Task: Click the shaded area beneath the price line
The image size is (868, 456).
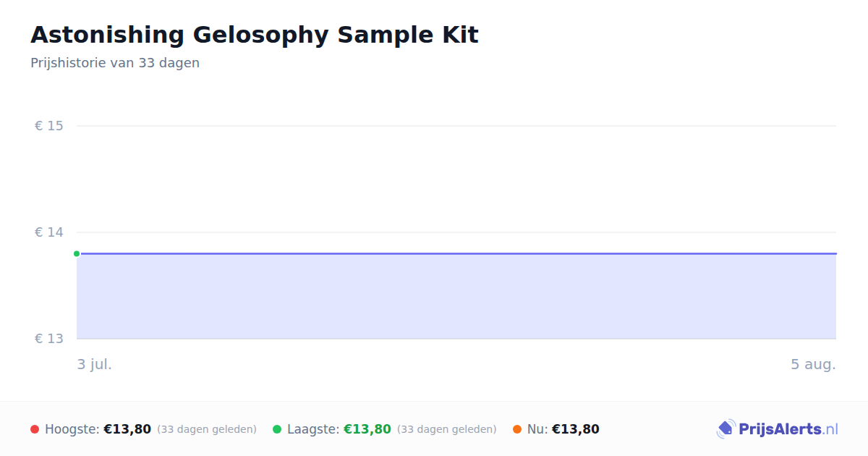Action: 456,297
